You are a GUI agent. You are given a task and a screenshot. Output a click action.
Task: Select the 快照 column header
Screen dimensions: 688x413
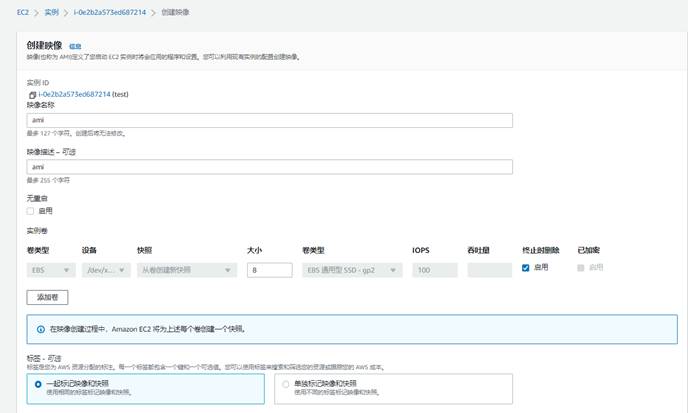tap(144, 250)
